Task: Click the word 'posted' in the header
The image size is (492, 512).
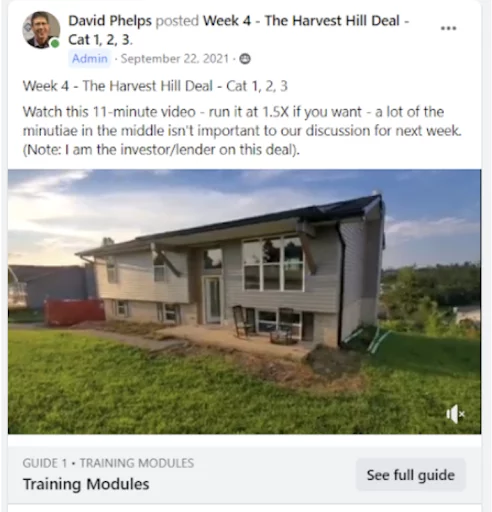Action: pyautogui.click(x=177, y=21)
